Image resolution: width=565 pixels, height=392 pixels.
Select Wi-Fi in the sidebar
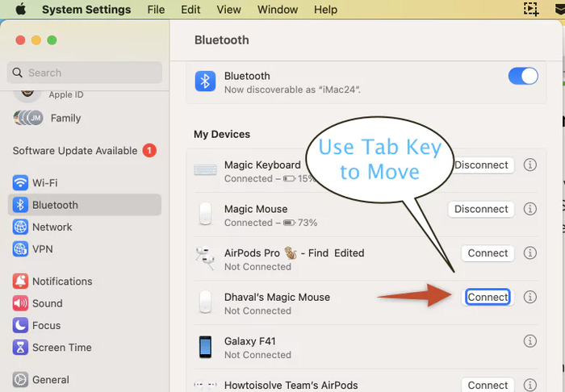point(44,183)
